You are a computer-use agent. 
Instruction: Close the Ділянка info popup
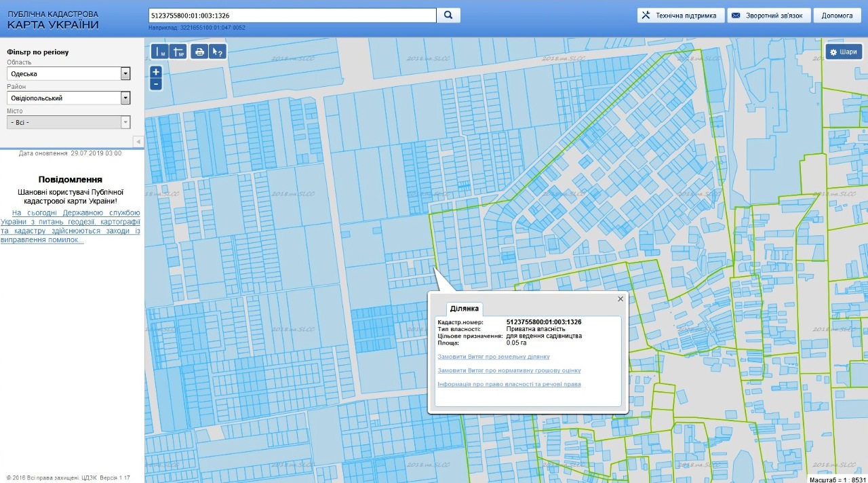tap(620, 298)
